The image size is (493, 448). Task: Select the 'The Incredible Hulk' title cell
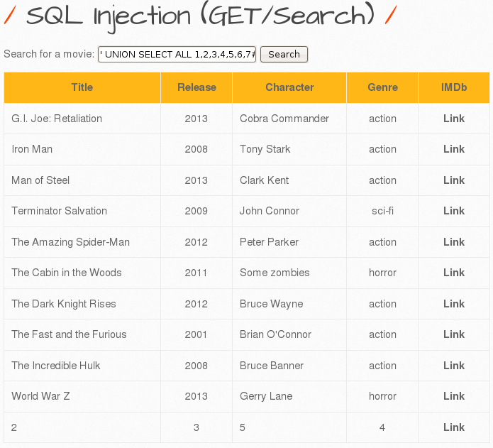82,365
